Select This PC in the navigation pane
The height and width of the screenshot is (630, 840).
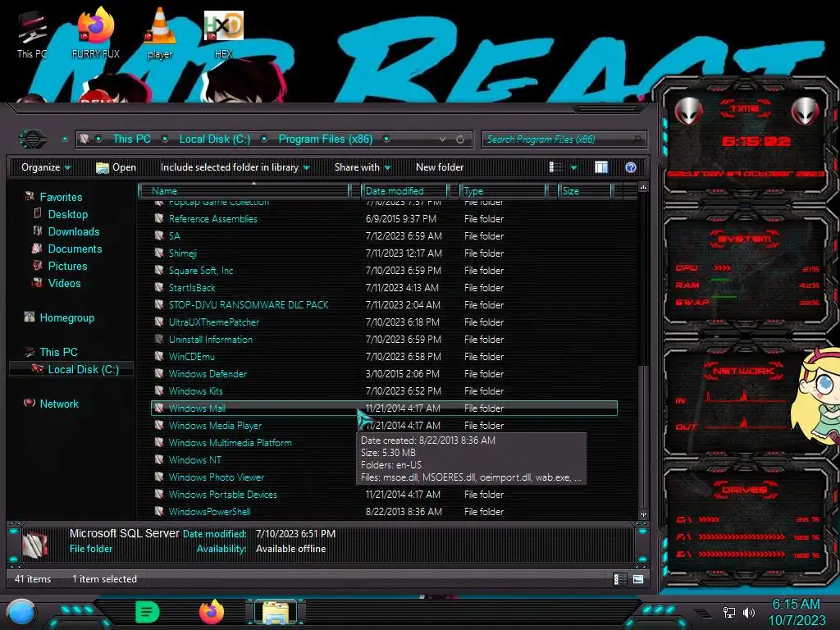coord(58,352)
